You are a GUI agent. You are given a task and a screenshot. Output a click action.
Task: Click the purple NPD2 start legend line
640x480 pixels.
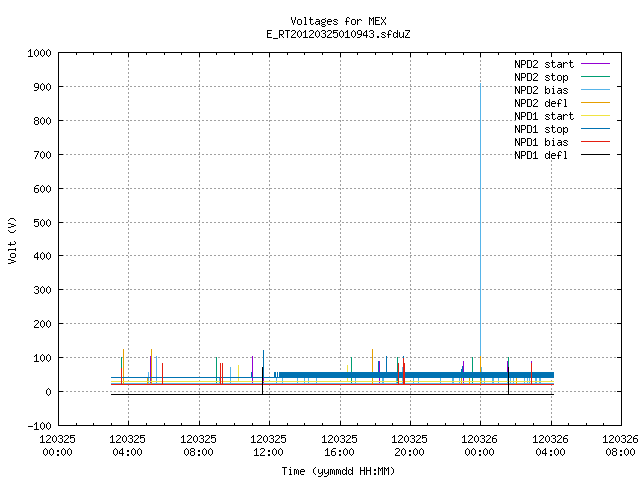pyautogui.click(x=595, y=64)
